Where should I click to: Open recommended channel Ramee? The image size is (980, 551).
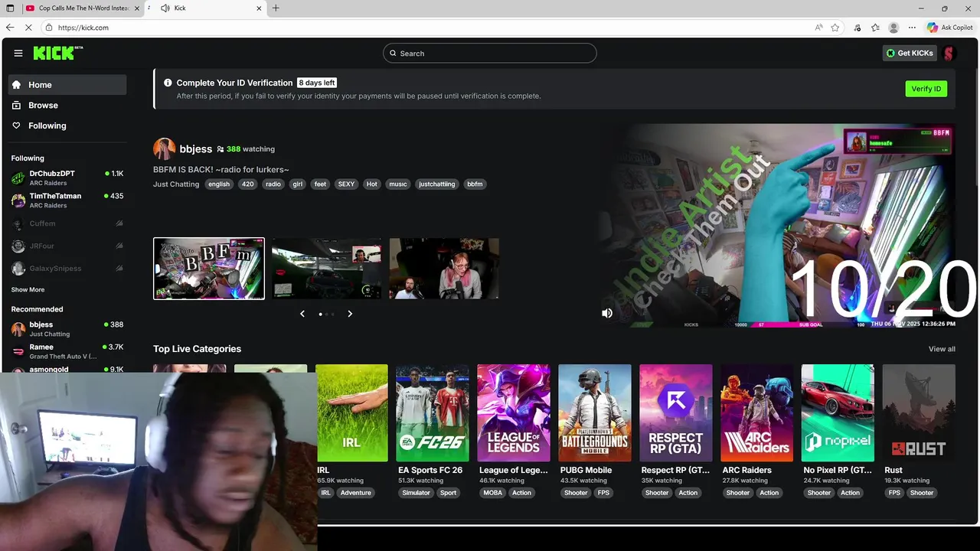point(67,351)
